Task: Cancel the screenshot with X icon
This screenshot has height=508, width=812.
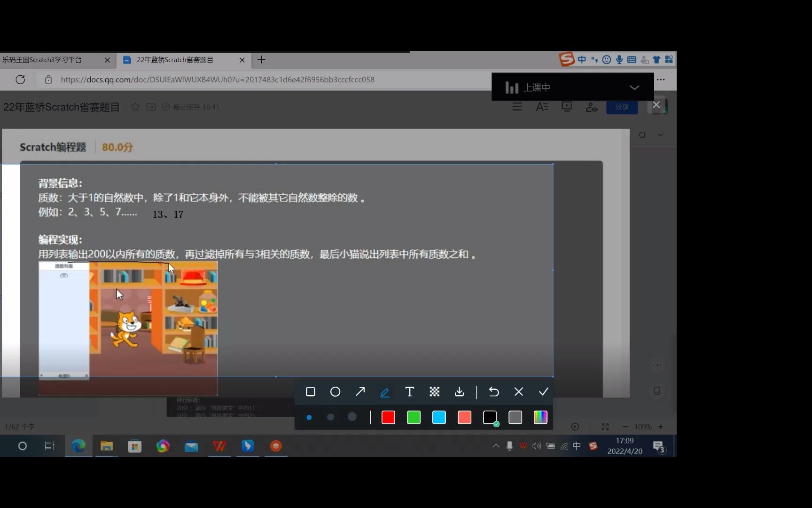Action: [519, 392]
